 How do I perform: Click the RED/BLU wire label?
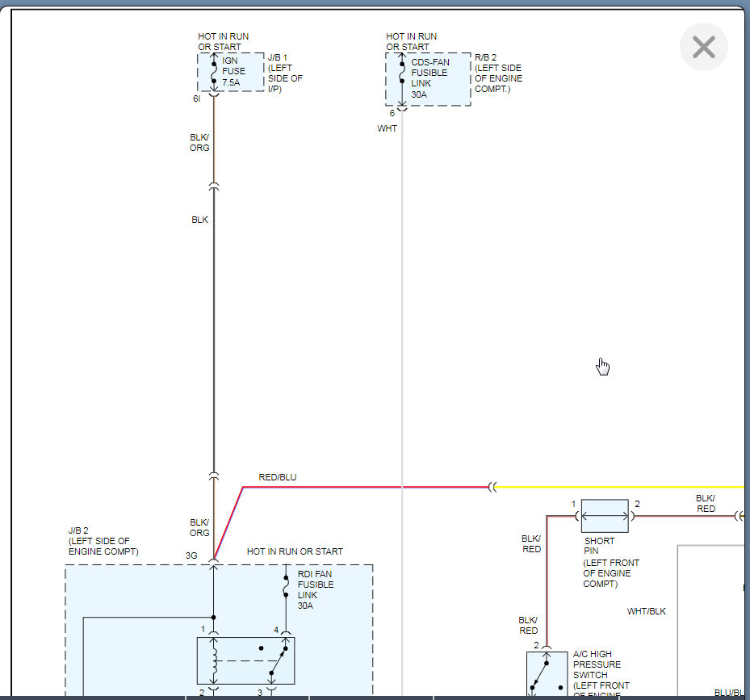click(278, 477)
